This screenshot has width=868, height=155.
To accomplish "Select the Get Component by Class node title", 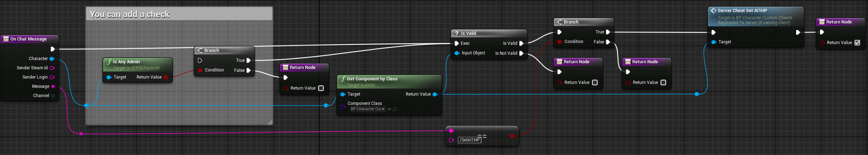I will (x=372, y=79).
